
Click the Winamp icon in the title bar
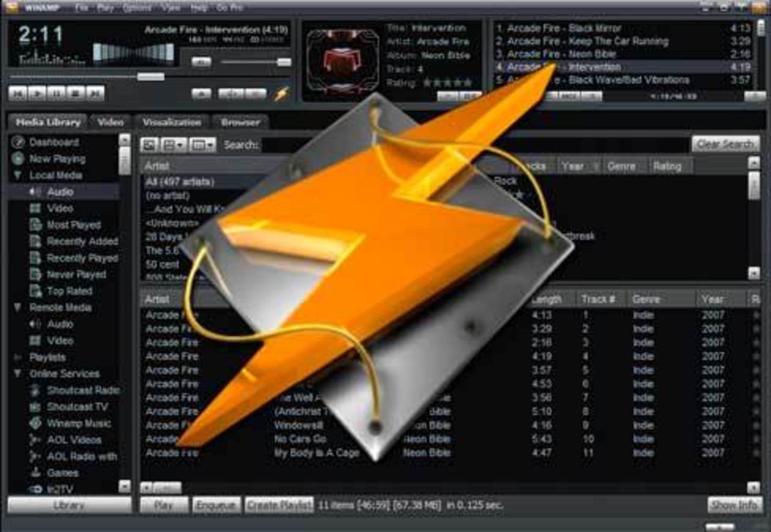pos(12,8)
